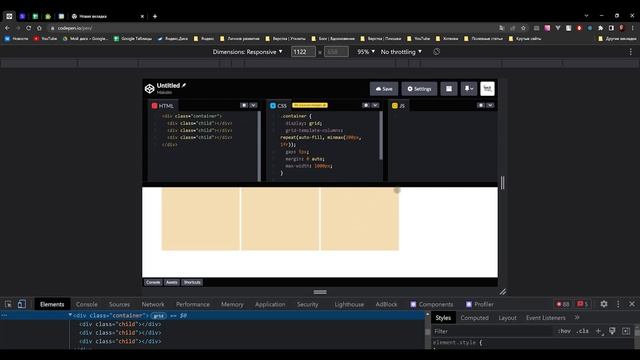The height and width of the screenshot is (360, 640).
Task: Open DevTools customize three-dot menu
Action: (x=618, y=304)
